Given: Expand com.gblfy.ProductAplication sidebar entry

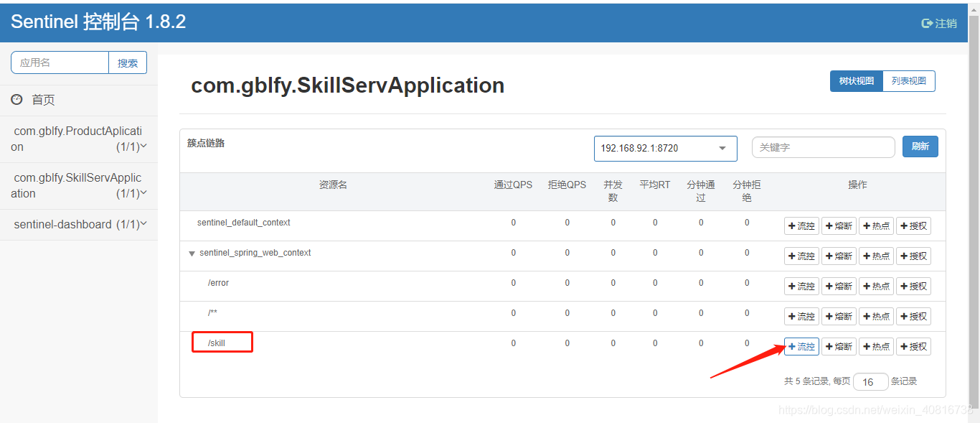Looking at the screenshot, I should pos(78,139).
